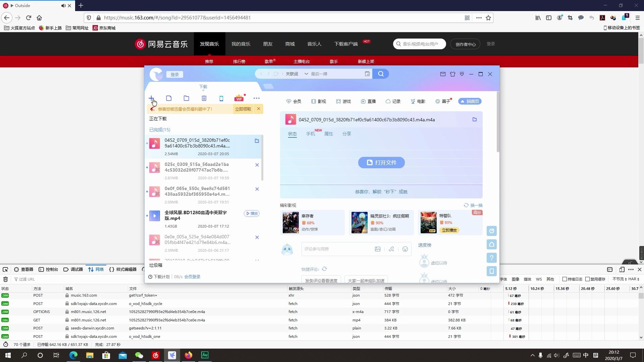Image resolution: width=644 pixels, height=362 pixels.
Task: Clear network log with trash icon
Action: (x=5, y=279)
